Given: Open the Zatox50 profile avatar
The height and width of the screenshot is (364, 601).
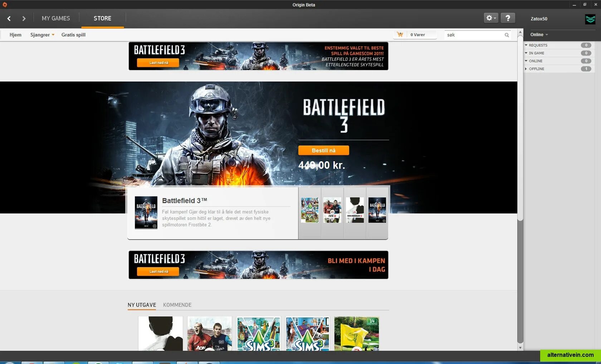Looking at the screenshot, I should click(x=590, y=19).
